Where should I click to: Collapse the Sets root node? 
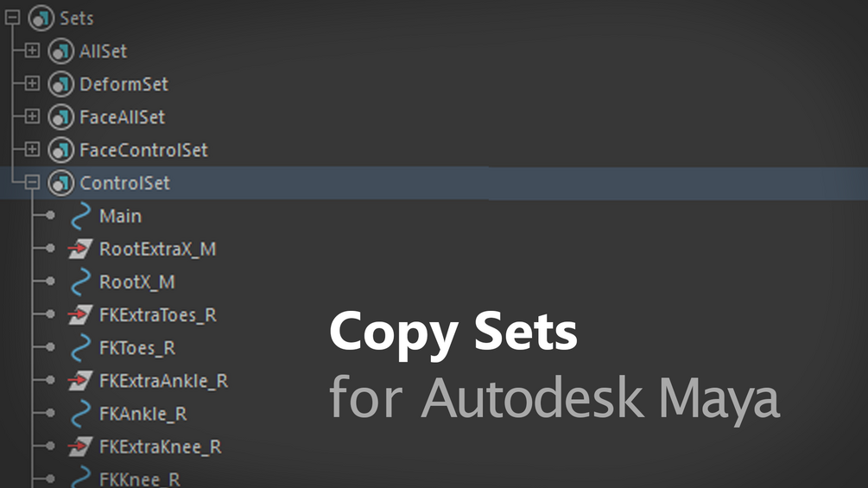[x=12, y=17]
